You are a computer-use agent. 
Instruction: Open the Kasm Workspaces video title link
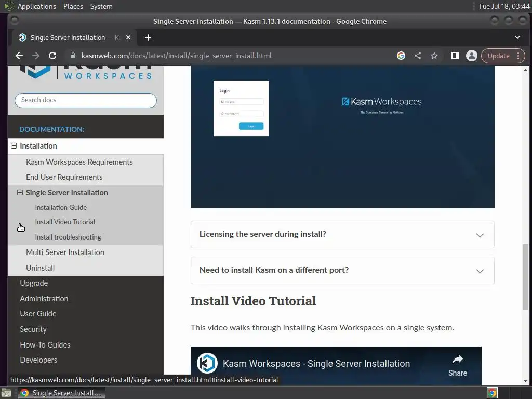[316, 363]
